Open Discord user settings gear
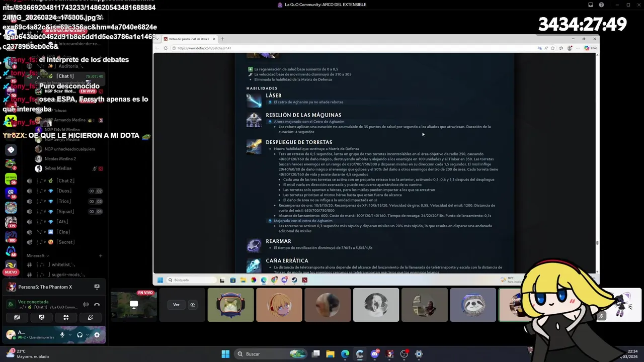The height and width of the screenshot is (362, 644). pyautogui.click(x=97, y=335)
